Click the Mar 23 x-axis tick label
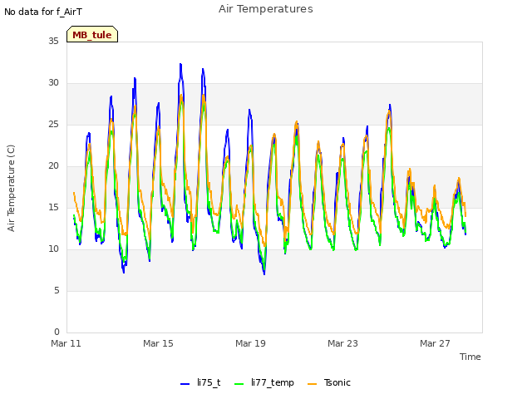Viewport: 532px width, 399px height. (342, 343)
